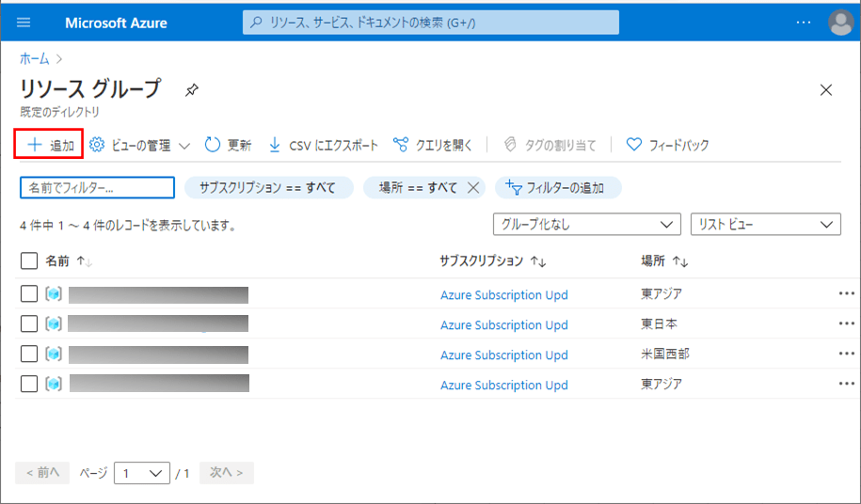The image size is (861, 504).
Task: Expand the リスト ビュー dropdown
Action: point(764,225)
